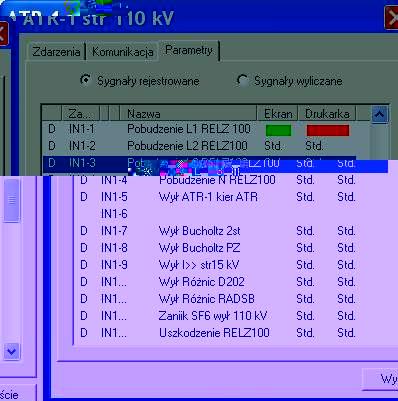This screenshot has width=398, height=401.
Task: Click the left panel scrollbar thumb
Action: [x=12, y=200]
